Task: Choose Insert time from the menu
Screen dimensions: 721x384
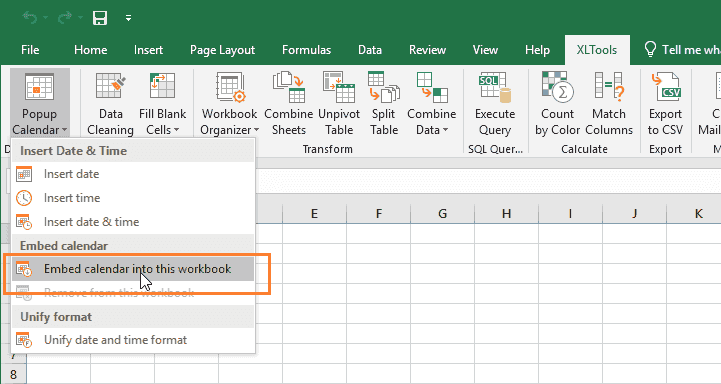Action: (133, 198)
